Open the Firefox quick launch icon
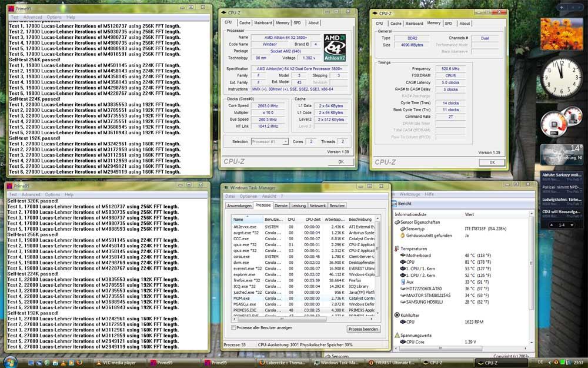The height and width of the screenshot is (368, 588). coord(79,363)
